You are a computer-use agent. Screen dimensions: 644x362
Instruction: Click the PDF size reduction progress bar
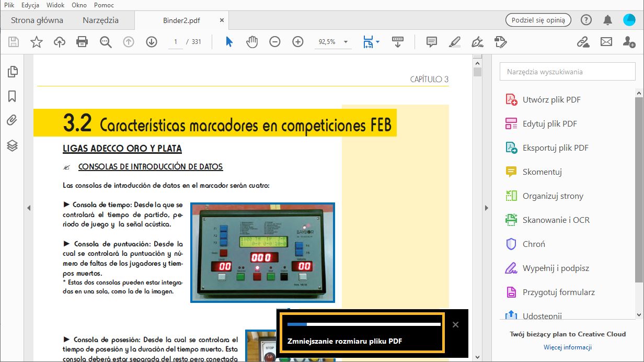click(364, 324)
